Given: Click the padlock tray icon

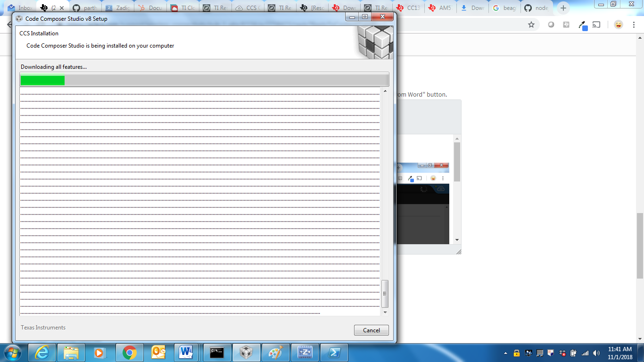Looking at the screenshot, I should point(517,353).
